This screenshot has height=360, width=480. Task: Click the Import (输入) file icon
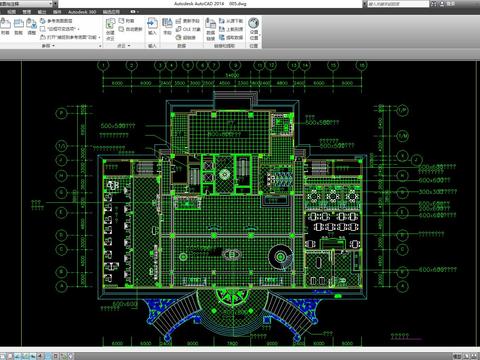(x=152, y=27)
